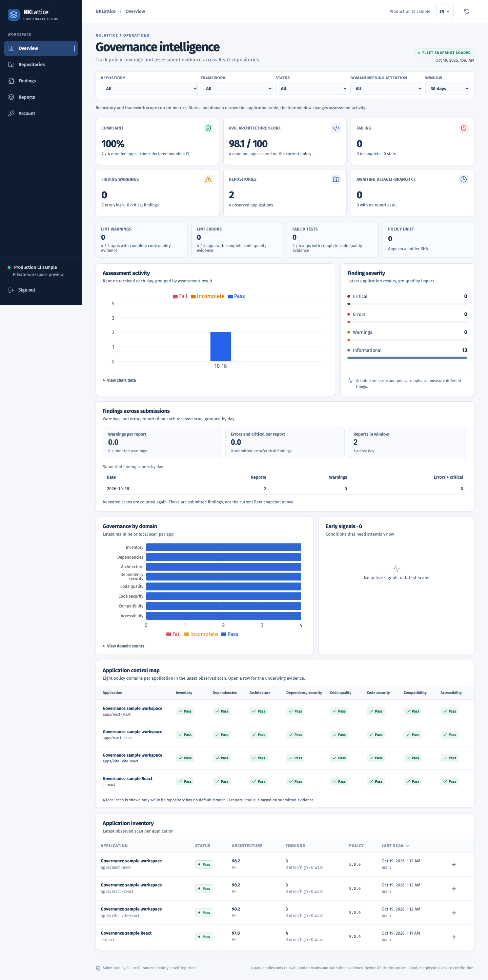Click the Fleet snapshot loaded badge
The height and width of the screenshot is (980, 488).
444,53
